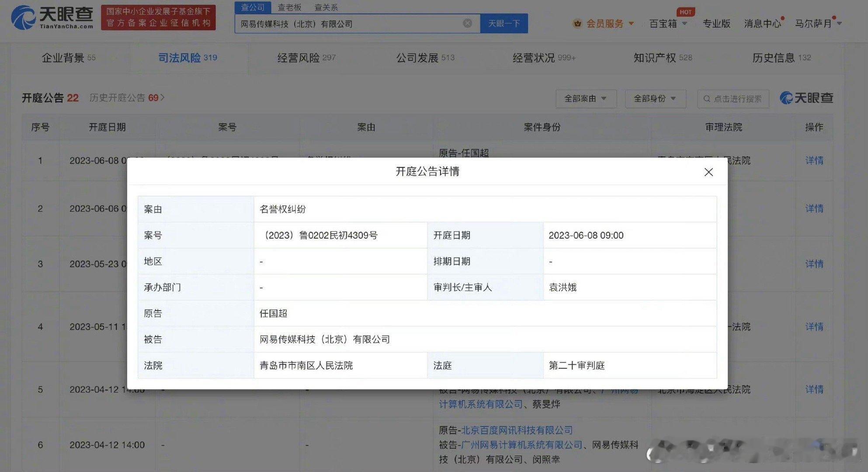Viewport: 868px width, 472px height.
Task: Expand the 全部身份 dropdown
Action: tap(655, 99)
